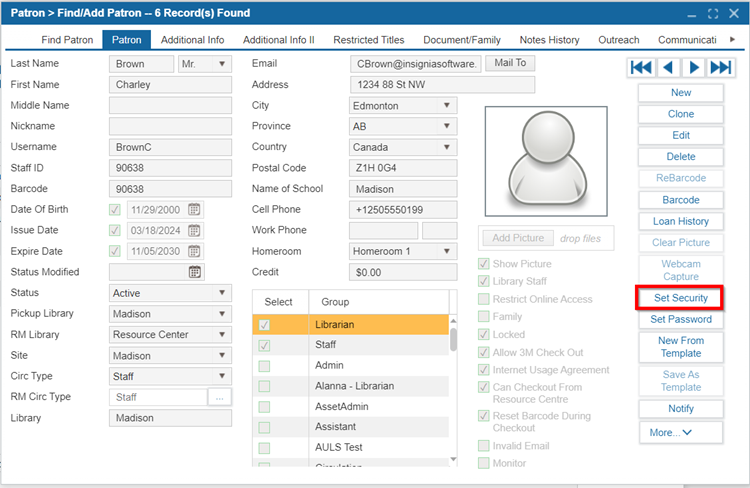750x488 pixels.
Task: Jump to first patron record
Action: pyautogui.click(x=640, y=67)
